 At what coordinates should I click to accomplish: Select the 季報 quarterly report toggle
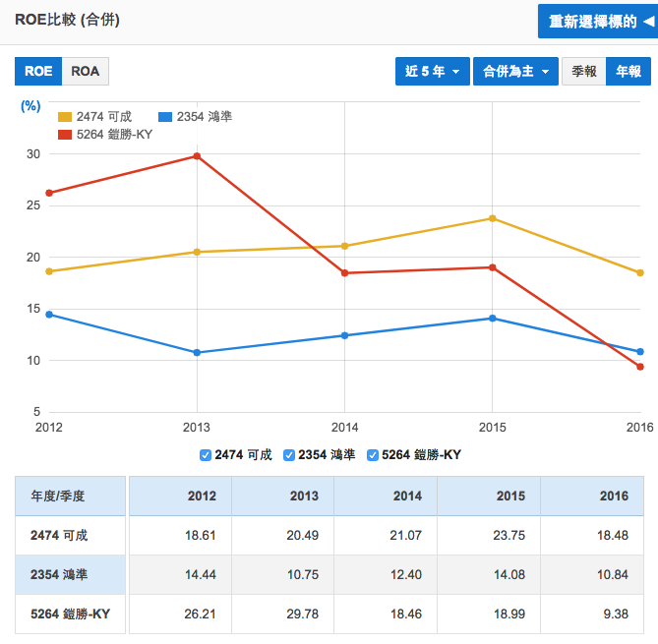[x=583, y=72]
